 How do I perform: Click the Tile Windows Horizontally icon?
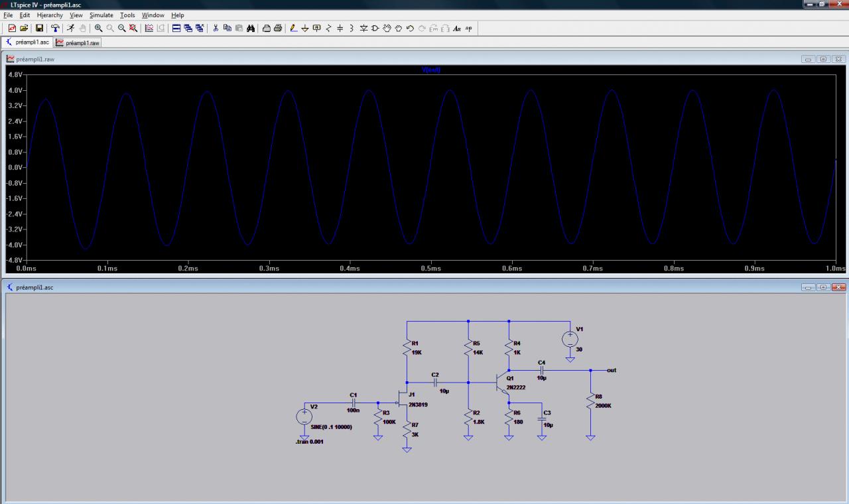click(x=176, y=28)
